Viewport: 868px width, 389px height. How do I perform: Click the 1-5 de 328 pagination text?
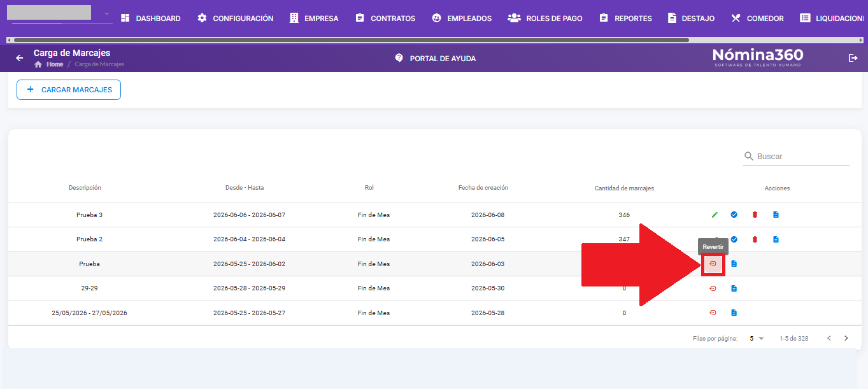[x=793, y=338]
